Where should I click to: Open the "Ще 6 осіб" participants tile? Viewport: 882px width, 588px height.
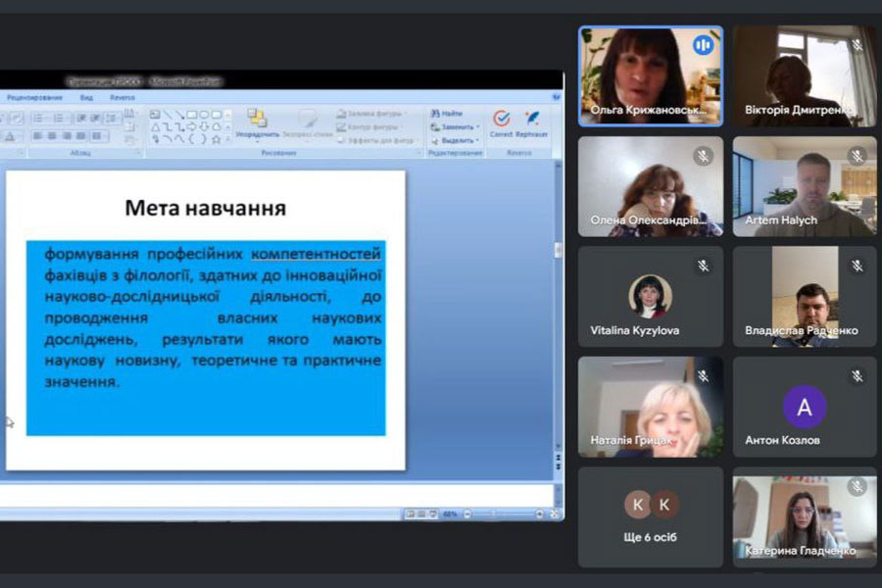coord(651,516)
